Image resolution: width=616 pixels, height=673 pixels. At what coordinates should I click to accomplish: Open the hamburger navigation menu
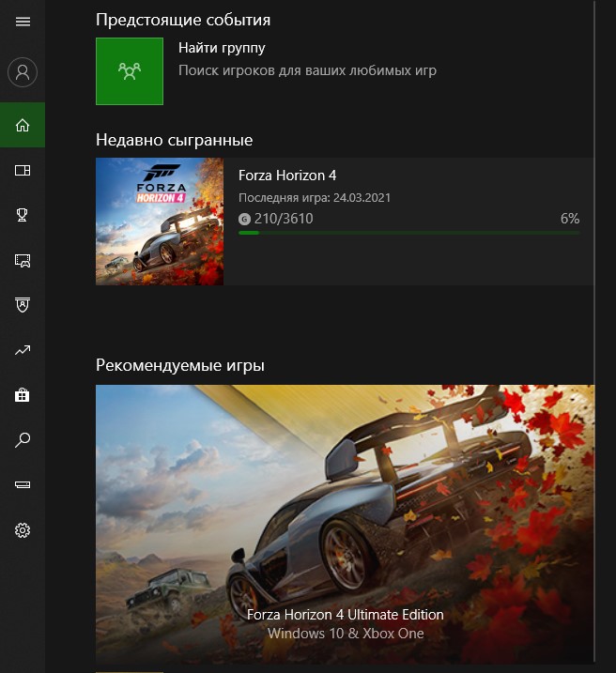click(23, 22)
